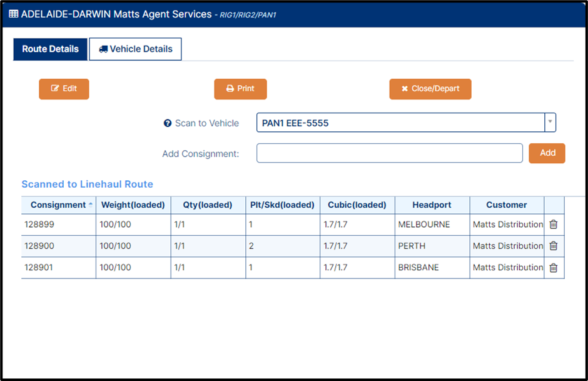
Task: Click Matts Distribution in the 128899 row
Action: pos(508,224)
